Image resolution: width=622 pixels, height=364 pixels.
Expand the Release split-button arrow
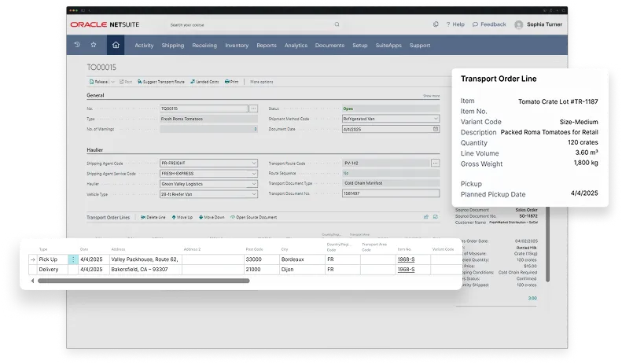click(x=112, y=82)
